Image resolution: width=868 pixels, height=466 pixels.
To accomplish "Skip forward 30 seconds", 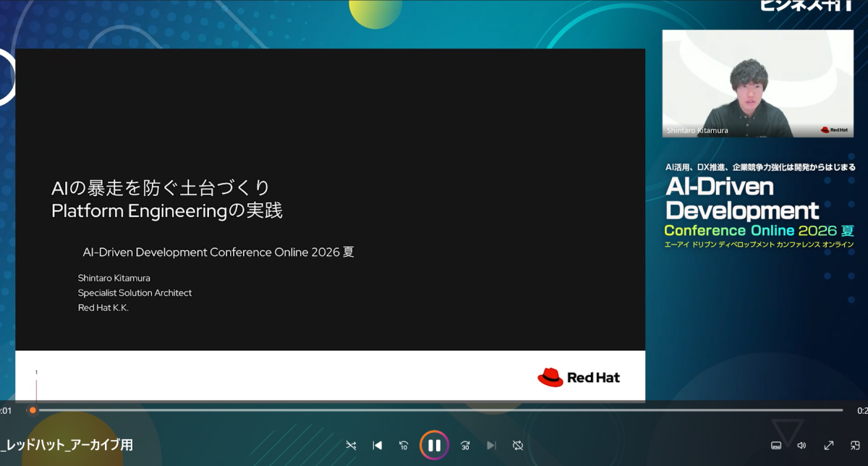I will click(465, 446).
